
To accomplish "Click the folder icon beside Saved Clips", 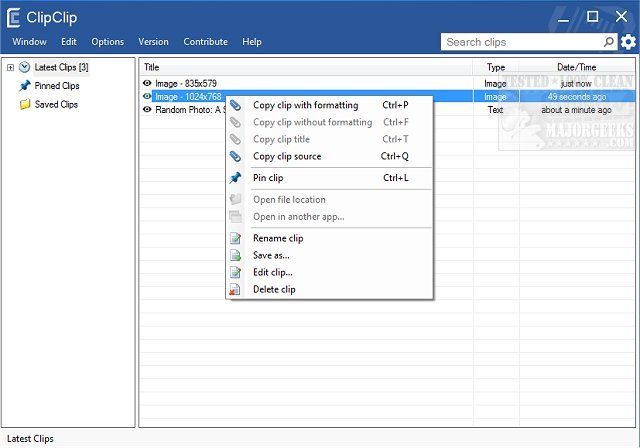I will [x=24, y=104].
